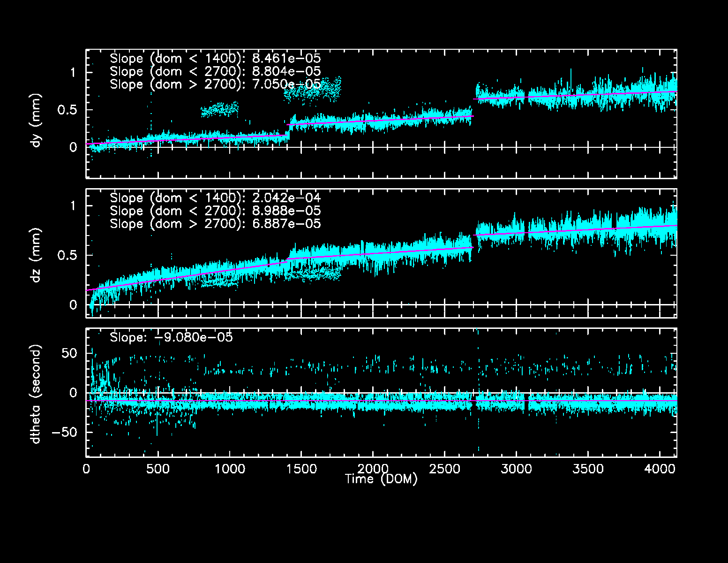Select the dy slope text reading 8.804e-05
The height and width of the screenshot is (563, 728).
point(215,71)
